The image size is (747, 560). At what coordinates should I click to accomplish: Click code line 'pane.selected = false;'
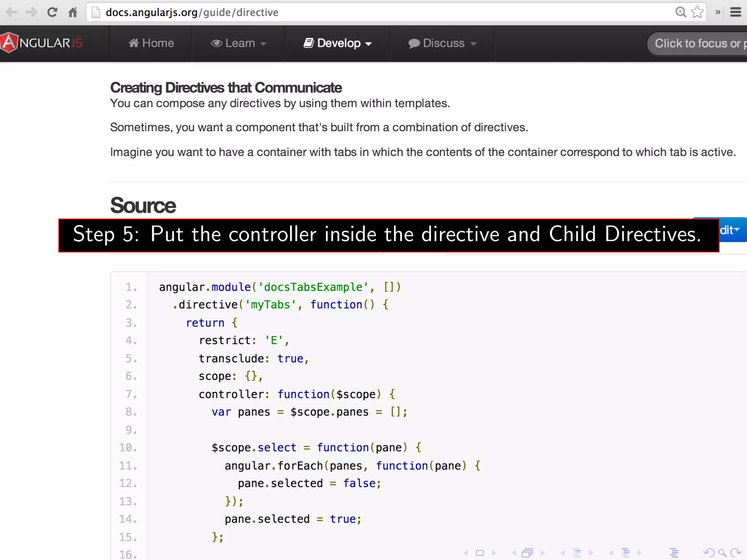(310, 483)
